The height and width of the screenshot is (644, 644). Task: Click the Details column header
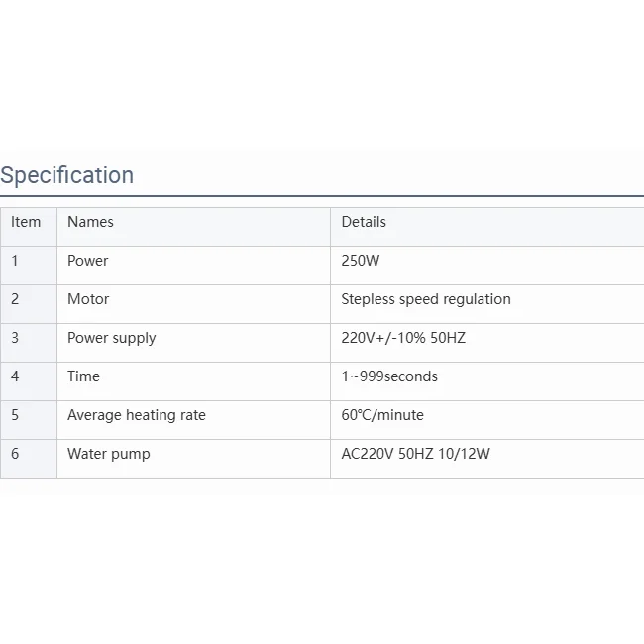(364, 222)
